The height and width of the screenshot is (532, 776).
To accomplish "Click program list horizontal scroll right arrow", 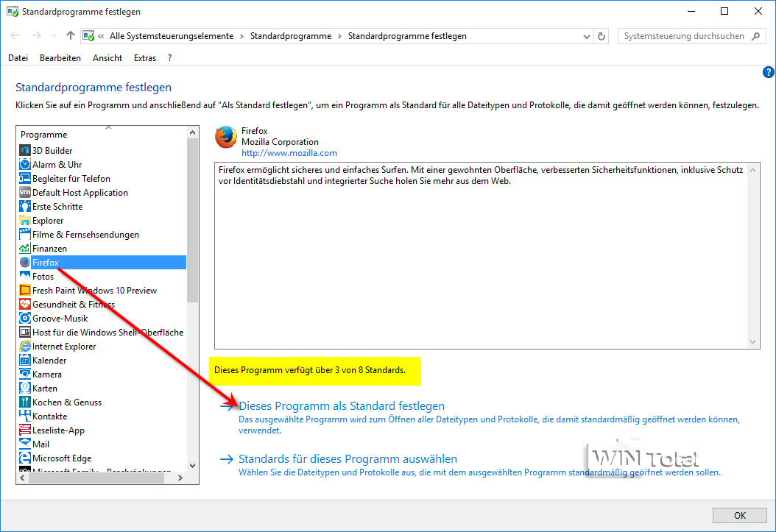I will click(180, 478).
